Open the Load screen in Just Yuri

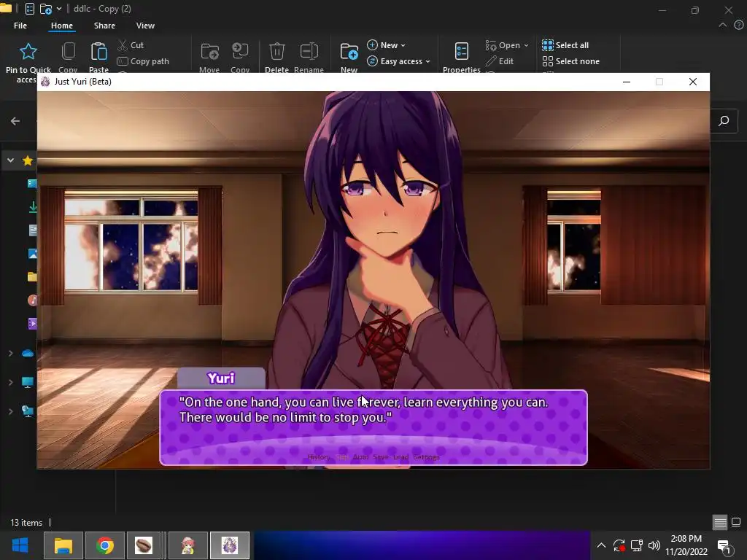tap(400, 457)
